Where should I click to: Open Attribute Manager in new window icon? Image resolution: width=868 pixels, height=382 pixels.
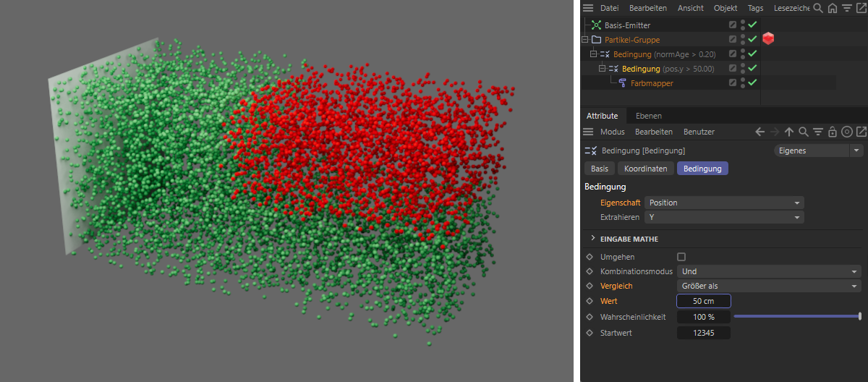click(x=861, y=132)
